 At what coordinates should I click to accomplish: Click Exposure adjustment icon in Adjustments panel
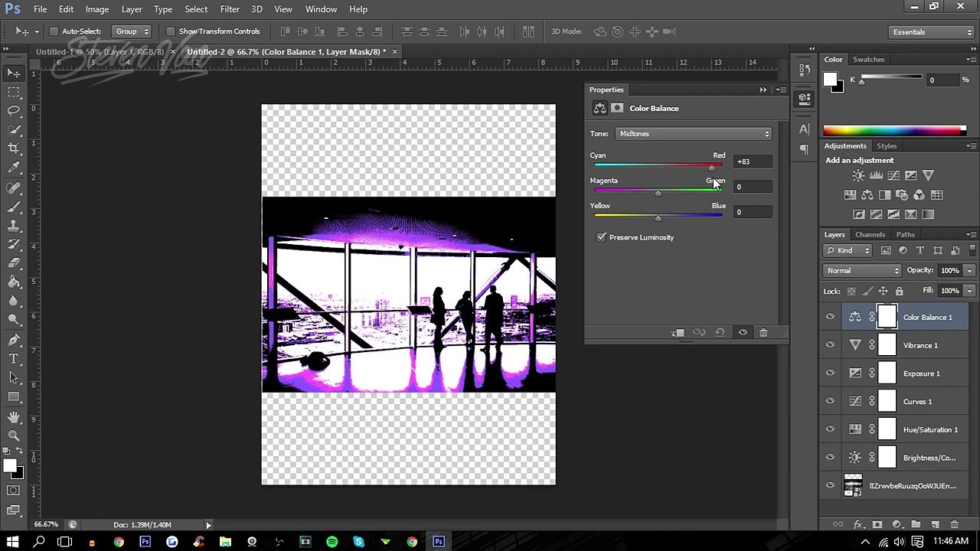pos(911,176)
